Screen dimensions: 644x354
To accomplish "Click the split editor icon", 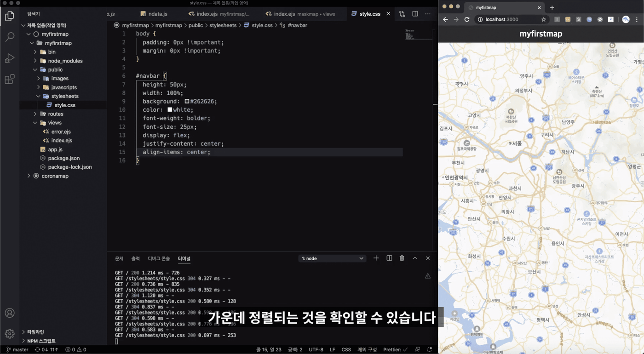I will (x=415, y=14).
